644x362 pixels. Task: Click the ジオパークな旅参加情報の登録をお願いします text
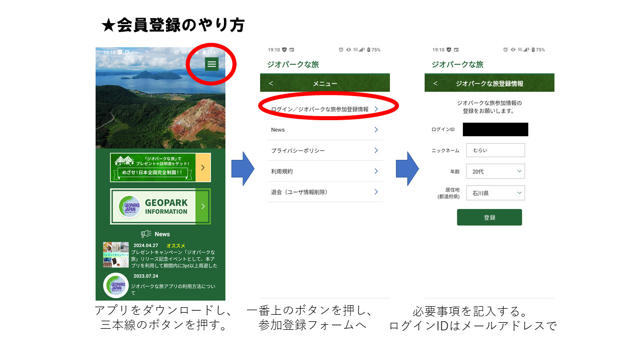coord(489,107)
